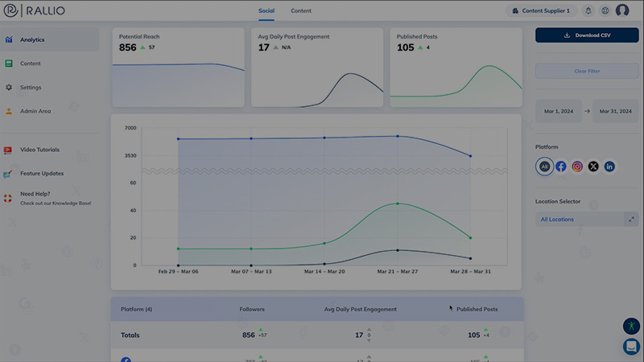Open the Mar 1, 2024 start date picker
Viewport: 644px width, 362px height.
pyautogui.click(x=558, y=111)
